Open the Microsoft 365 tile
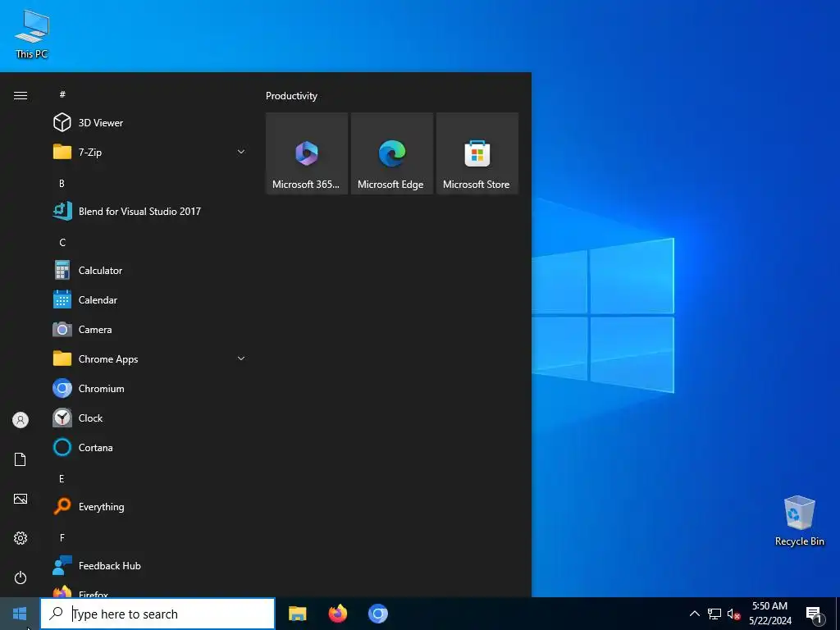 [307, 153]
